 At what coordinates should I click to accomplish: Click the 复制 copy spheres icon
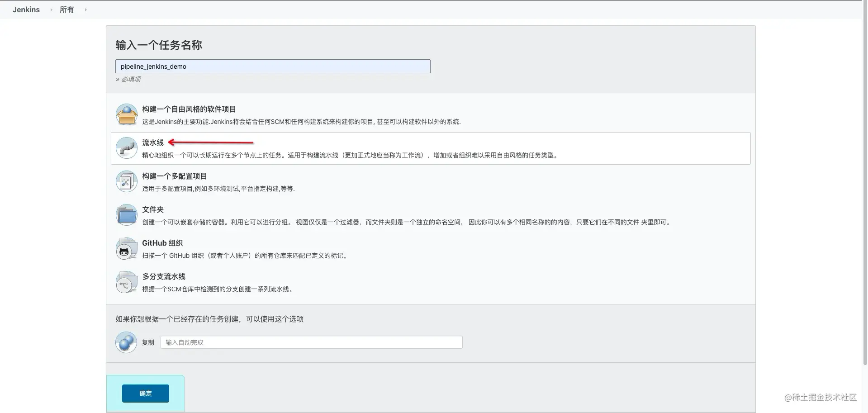126,342
